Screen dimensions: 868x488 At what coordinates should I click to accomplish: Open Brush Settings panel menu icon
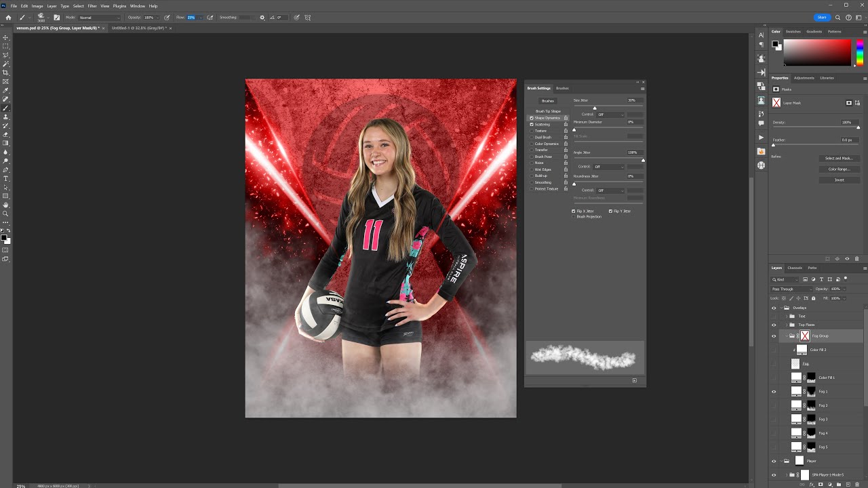(x=642, y=88)
